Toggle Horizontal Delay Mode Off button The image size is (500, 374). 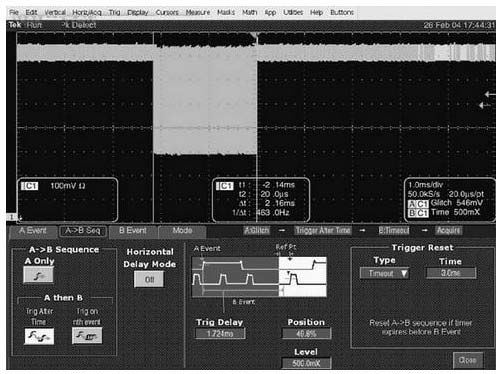149,279
